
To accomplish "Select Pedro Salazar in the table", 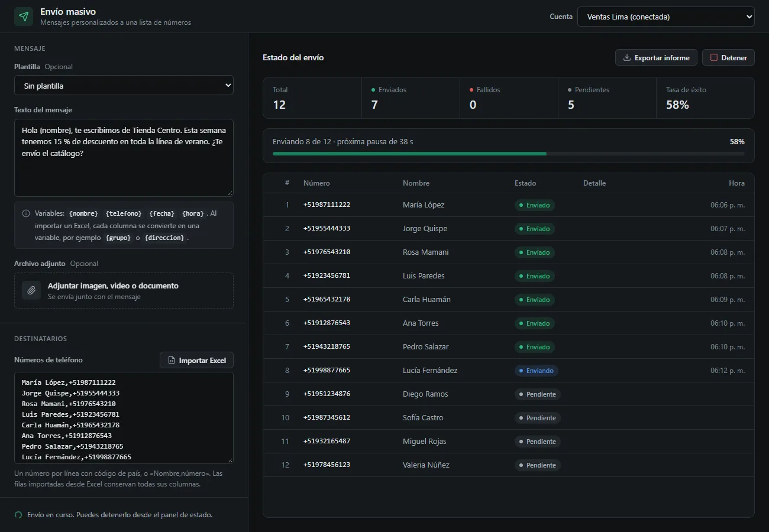I will point(425,347).
